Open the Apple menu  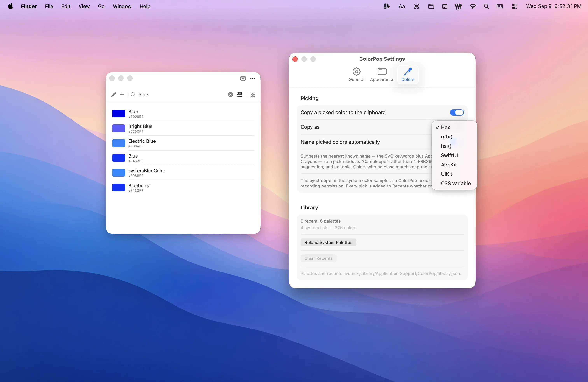coord(10,6)
